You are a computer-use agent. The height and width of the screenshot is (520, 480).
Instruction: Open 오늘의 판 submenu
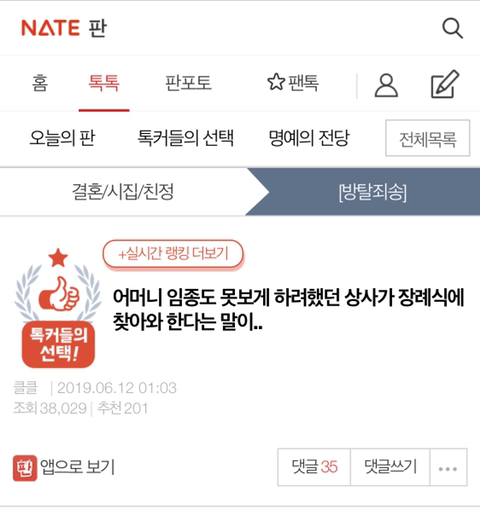coord(62,138)
